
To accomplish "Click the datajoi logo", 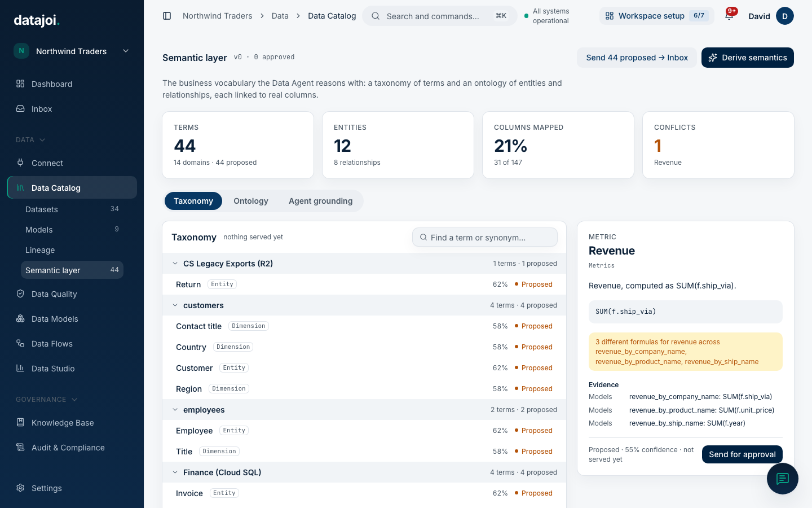I will click(37, 20).
